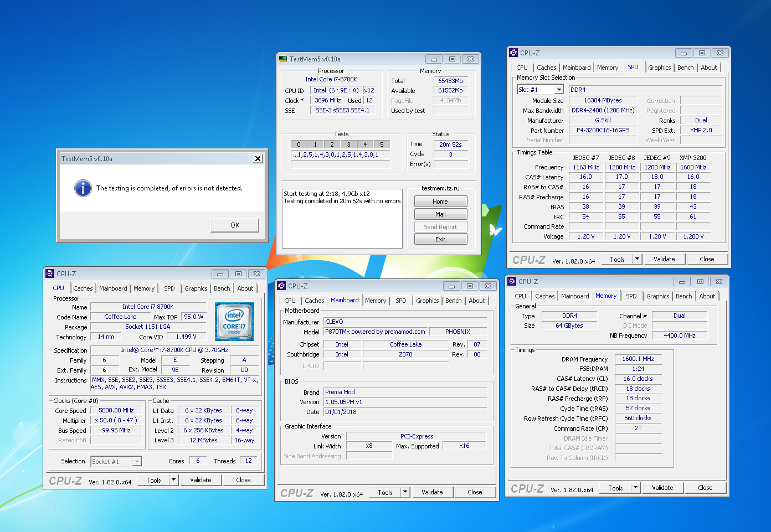Minimize the TestMem5 main window
The width and height of the screenshot is (771, 532).
coord(434,59)
